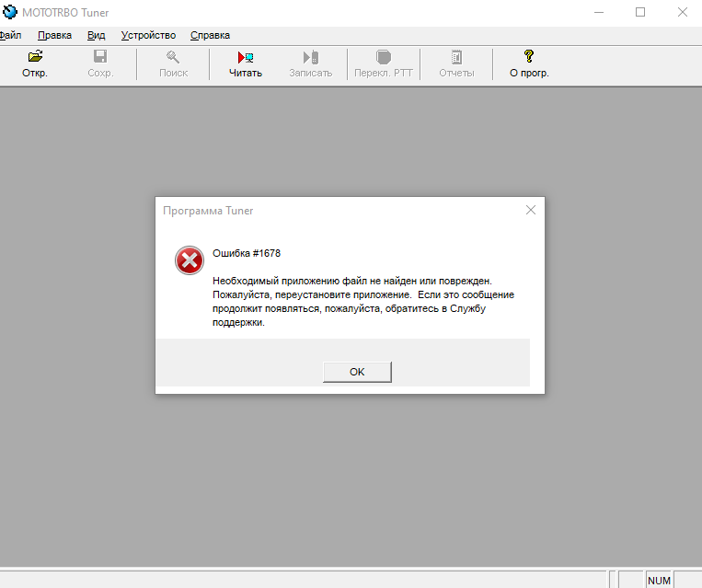702x588 pixels.
Task: Click the Поиск search toolbar icon
Action: pyautogui.click(x=173, y=57)
